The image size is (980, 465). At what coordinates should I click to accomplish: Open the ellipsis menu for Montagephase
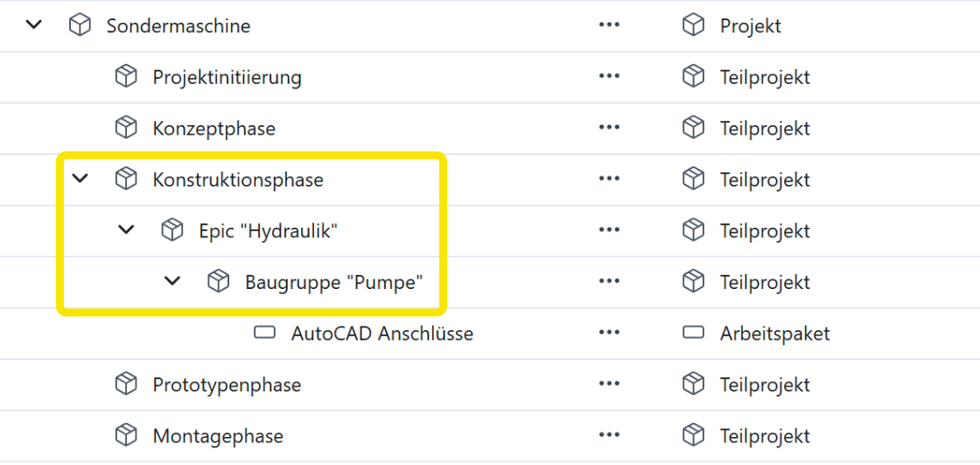click(x=609, y=435)
